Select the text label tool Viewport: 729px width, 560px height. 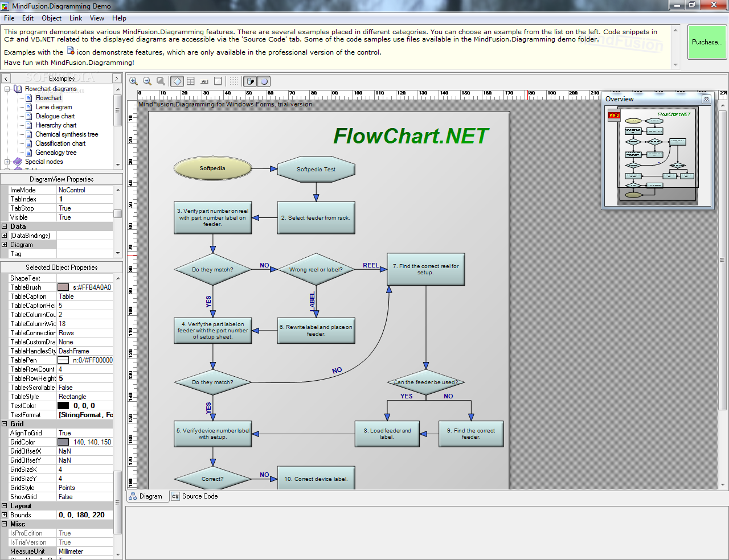pyautogui.click(x=204, y=81)
